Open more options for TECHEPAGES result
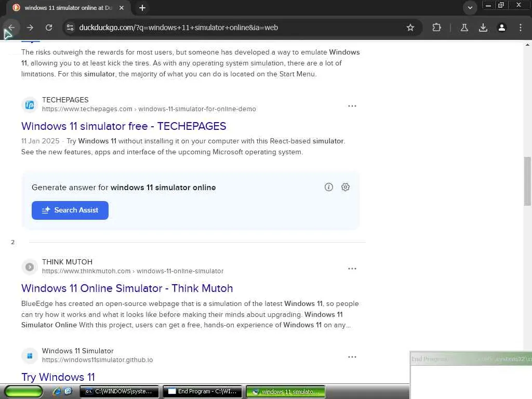 point(352,106)
